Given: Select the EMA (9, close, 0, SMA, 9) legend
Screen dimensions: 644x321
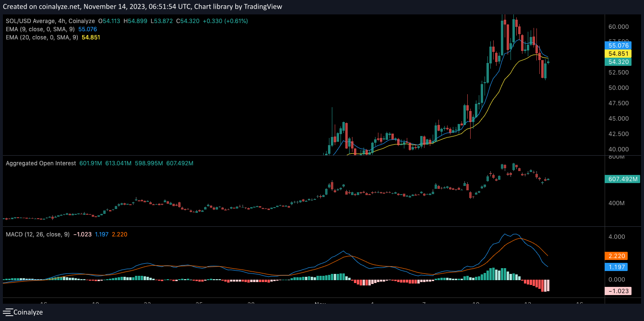Looking at the screenshot, I should tap(41, 29).
